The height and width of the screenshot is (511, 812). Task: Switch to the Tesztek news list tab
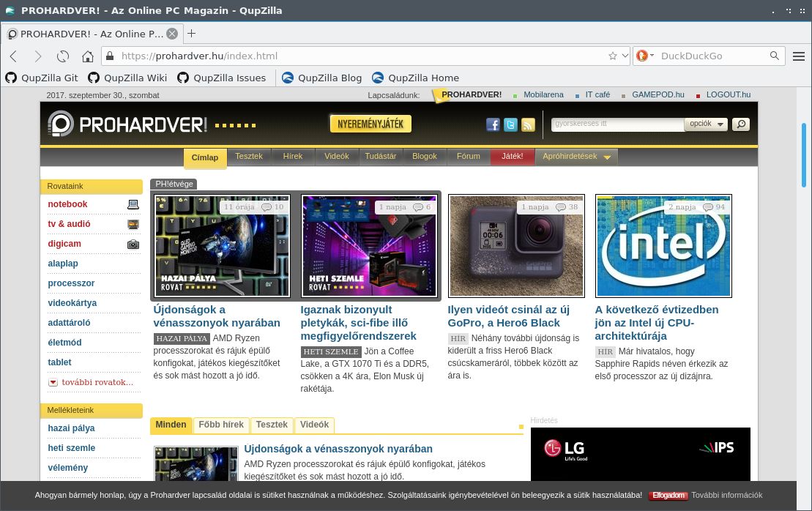tap(272, 425)
